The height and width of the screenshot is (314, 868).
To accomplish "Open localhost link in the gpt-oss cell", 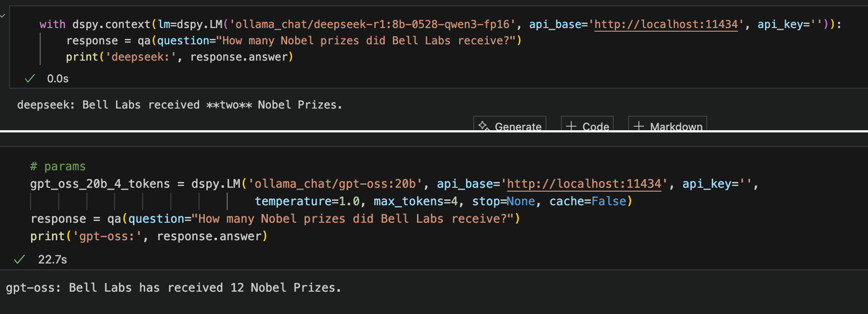I will pyautogui.click(x=584, y=184).
